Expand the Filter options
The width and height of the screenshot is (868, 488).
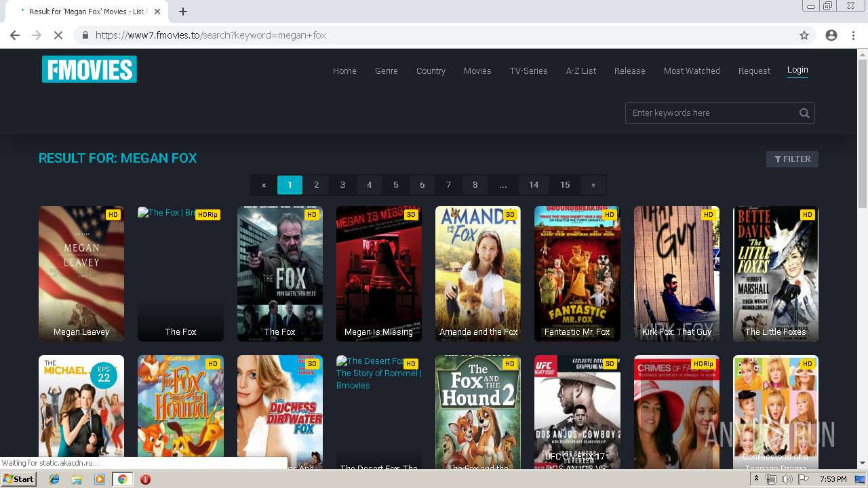(792, 159)
